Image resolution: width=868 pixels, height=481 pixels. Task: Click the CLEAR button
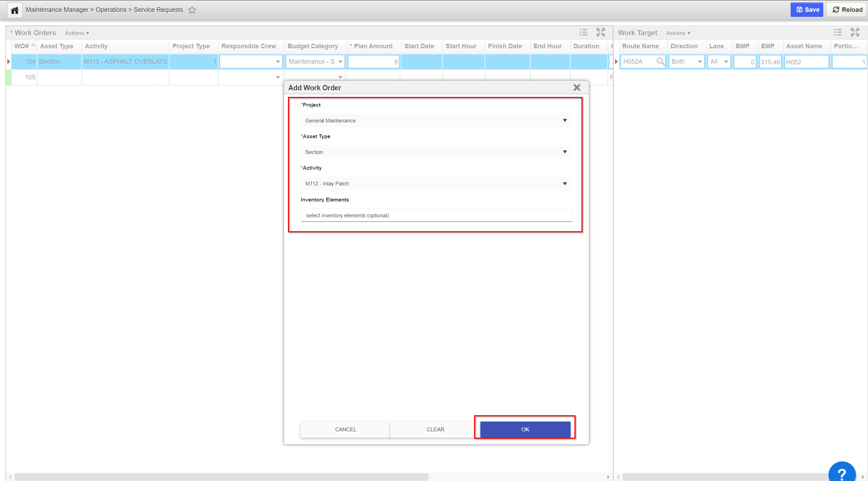(435, 429)
